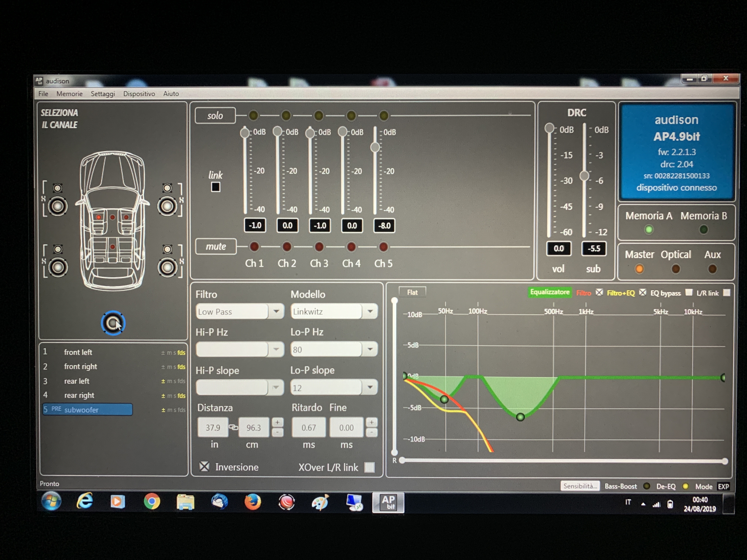Select the subwoofer speaker icon below car
Screen dimensions: 747x560
click(x=113, y=323)
